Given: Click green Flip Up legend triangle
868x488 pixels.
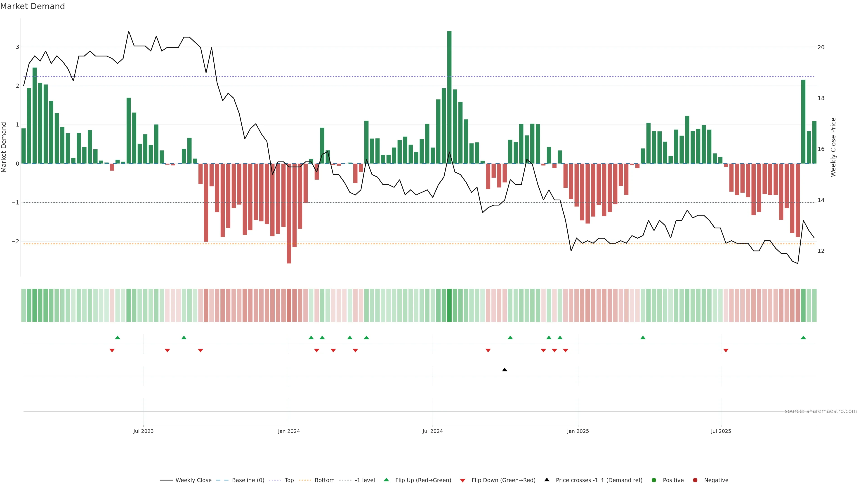Looking at the screenshot, I should tap(387, 480).
